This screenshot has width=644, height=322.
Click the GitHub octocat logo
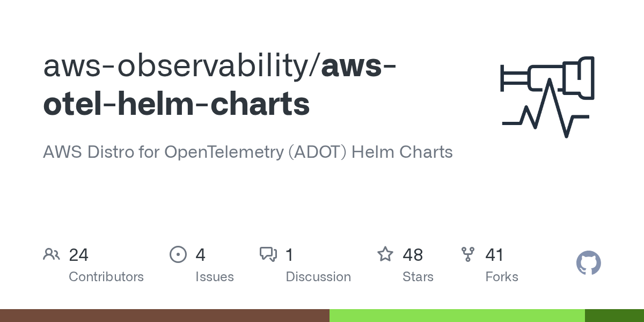click(x=588, y=264)
